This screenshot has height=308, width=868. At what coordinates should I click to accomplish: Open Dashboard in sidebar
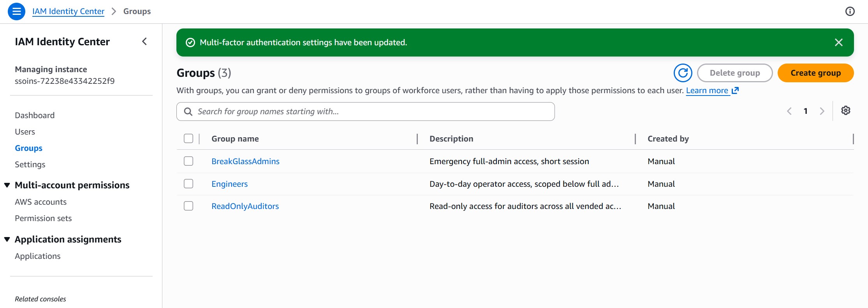[x=35, y=115]
